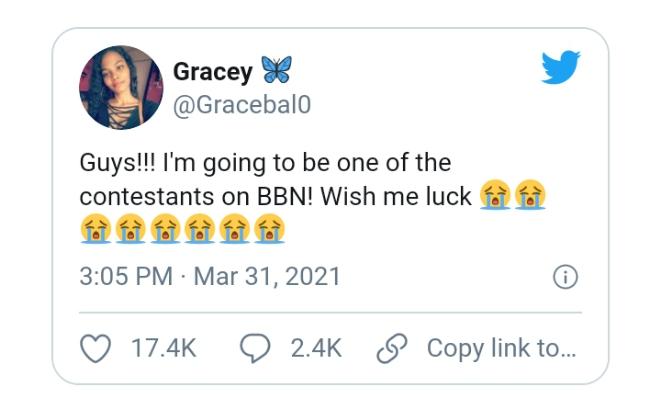Image resolution: width=661 pixels, height=403 pixels.
Task: Click the blue butterfly emoji beside Gracey
Action: tap(276, 71)
